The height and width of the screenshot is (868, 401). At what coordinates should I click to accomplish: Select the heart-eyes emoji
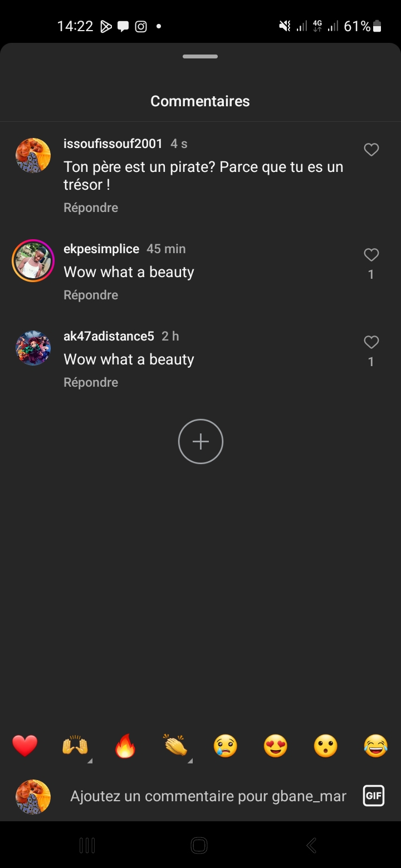[276, 746]
